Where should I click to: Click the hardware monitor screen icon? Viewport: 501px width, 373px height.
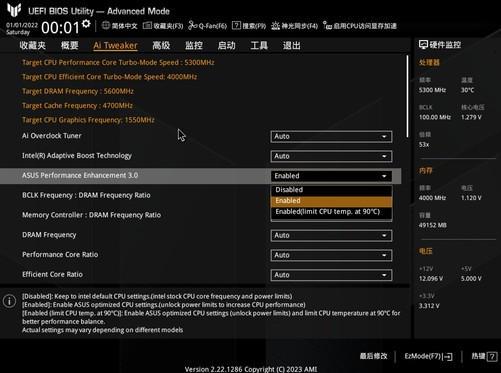tap(423, 45)
